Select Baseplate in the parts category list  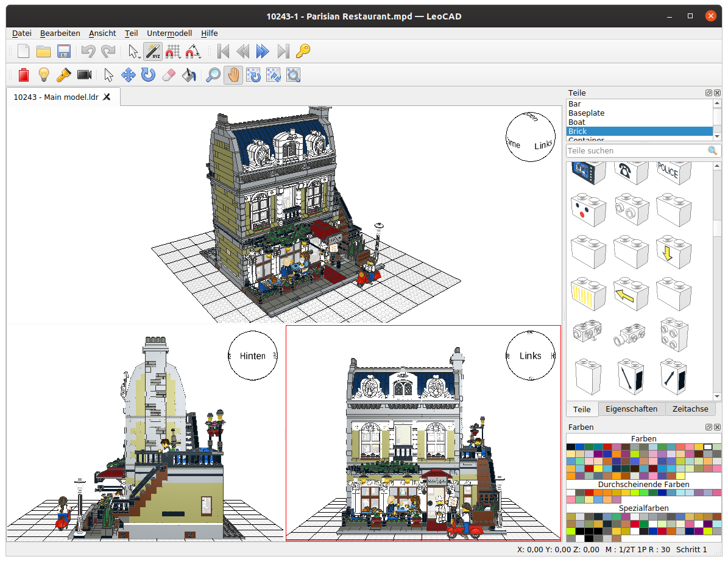click(586, 113)
